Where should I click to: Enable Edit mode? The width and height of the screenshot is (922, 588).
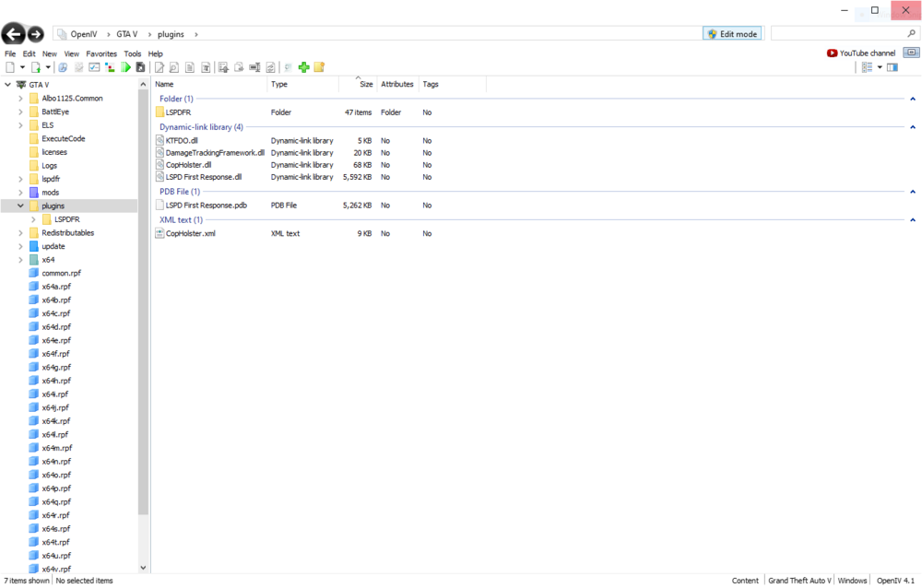732,33
